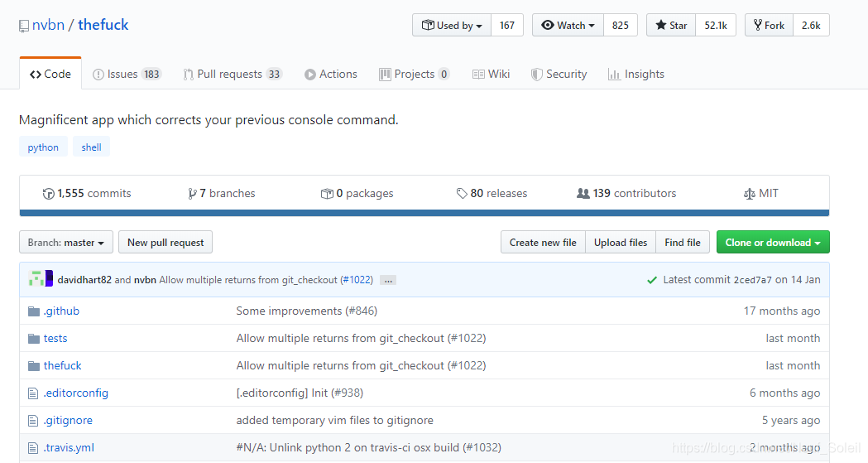
Task: Switch to the Code tab
Action: 50,74
